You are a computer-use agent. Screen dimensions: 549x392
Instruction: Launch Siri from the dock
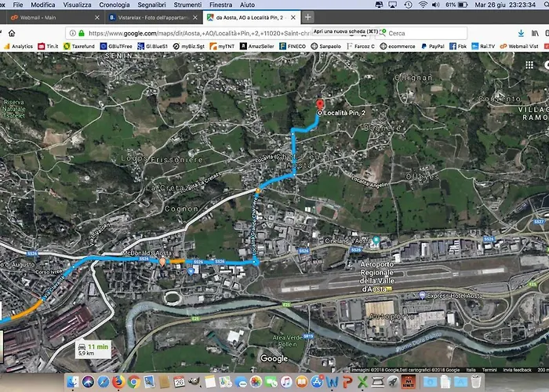tap(88, 382)
